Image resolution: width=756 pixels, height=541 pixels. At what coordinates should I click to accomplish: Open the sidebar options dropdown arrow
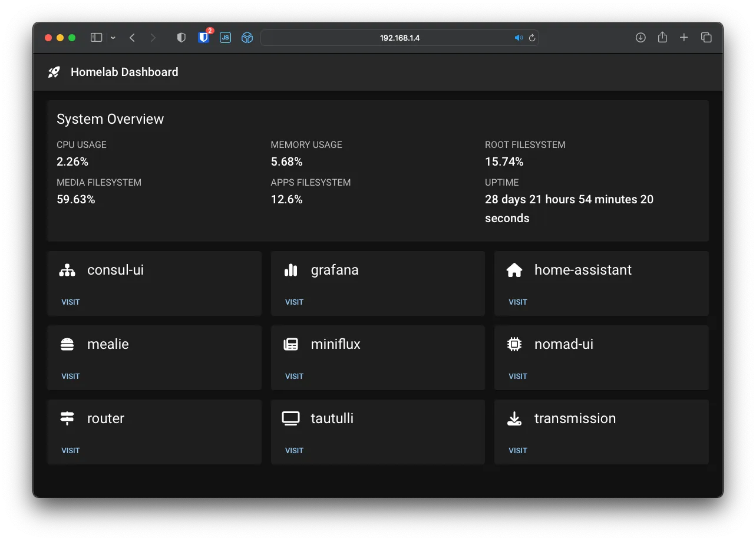tap(113, 38)
